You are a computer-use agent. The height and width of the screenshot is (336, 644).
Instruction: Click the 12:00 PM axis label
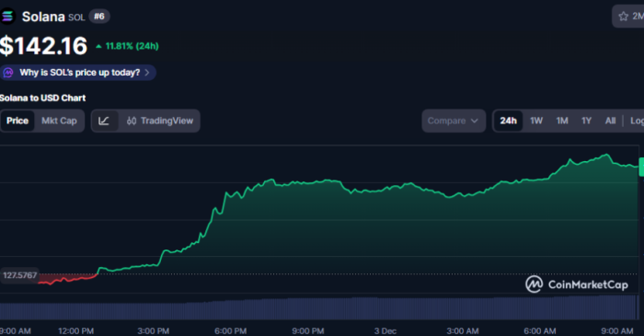pos(76,331)
